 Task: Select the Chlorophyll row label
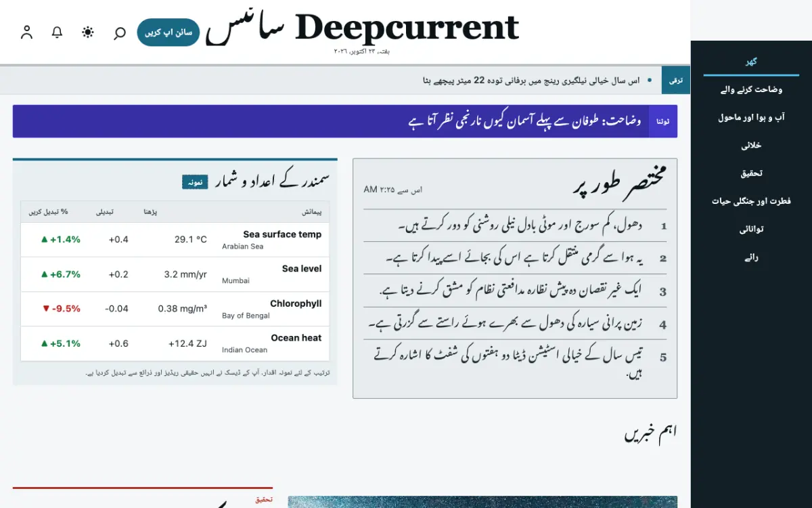click(x=296, y=303)
